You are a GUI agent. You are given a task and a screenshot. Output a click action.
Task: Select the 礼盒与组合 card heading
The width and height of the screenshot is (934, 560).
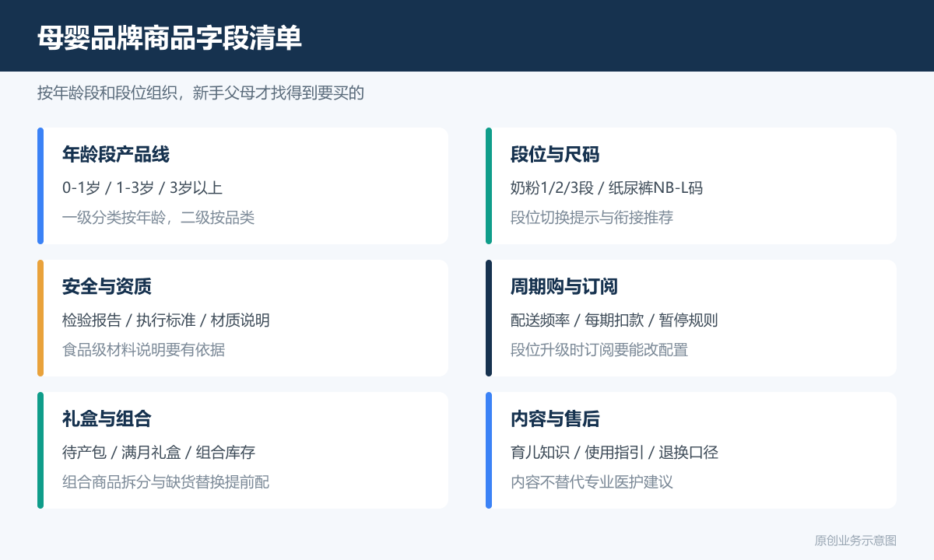(x=107, y=418)
